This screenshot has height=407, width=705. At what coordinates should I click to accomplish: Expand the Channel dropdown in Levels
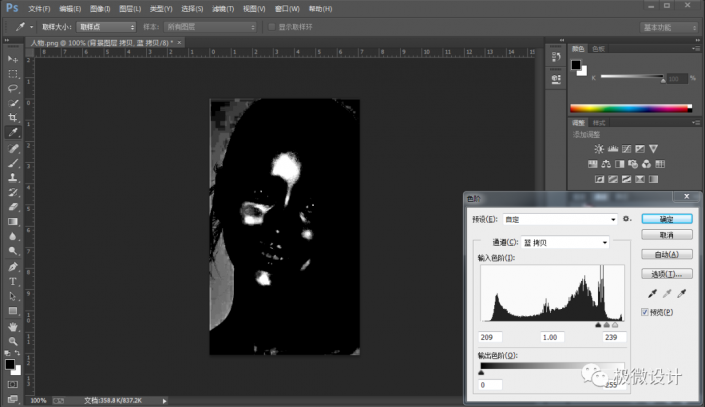point(563,242)
